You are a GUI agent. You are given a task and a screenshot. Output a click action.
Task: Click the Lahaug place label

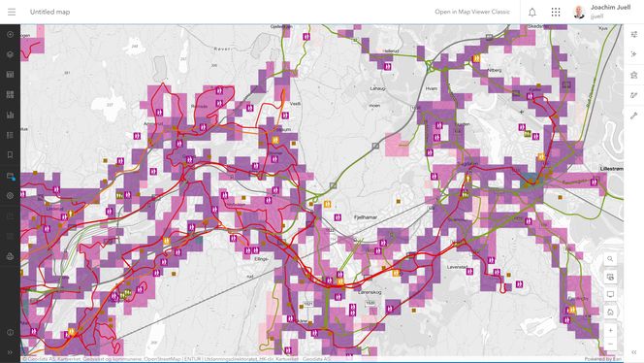(377, 88)
